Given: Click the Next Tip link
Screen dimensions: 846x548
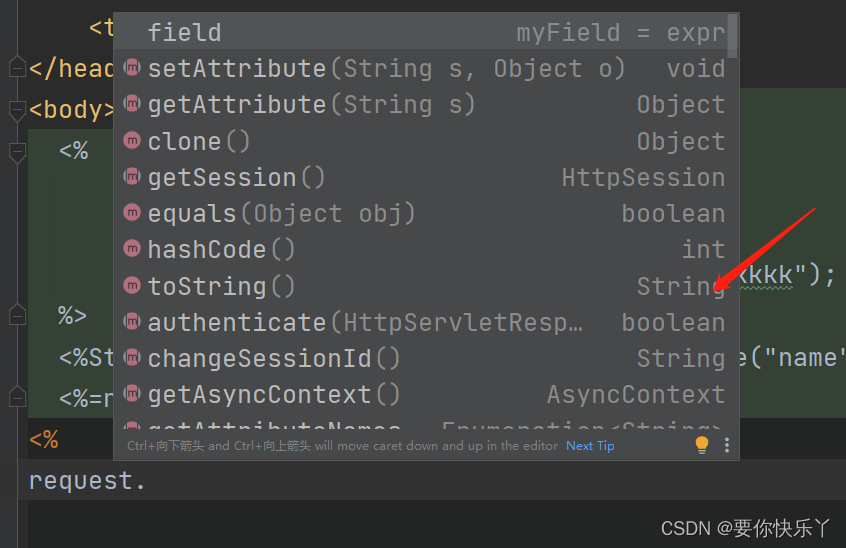Looking at the screenshot, I should [590, 446].
